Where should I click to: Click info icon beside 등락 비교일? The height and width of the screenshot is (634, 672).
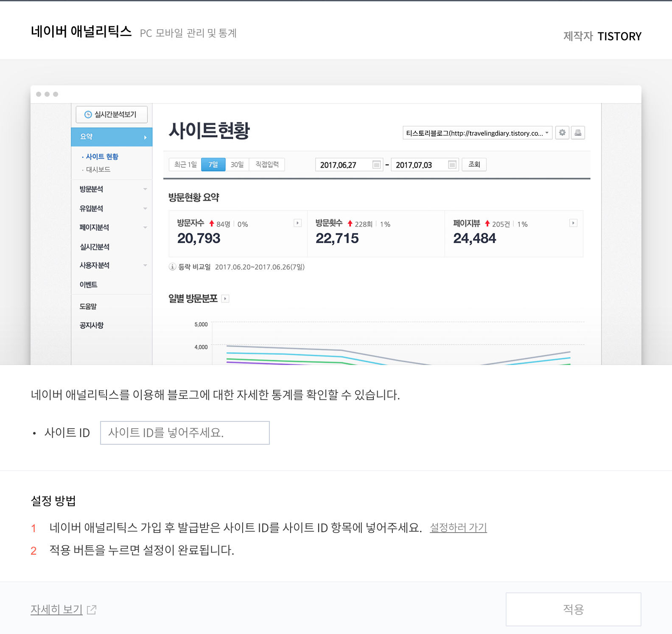172,267
